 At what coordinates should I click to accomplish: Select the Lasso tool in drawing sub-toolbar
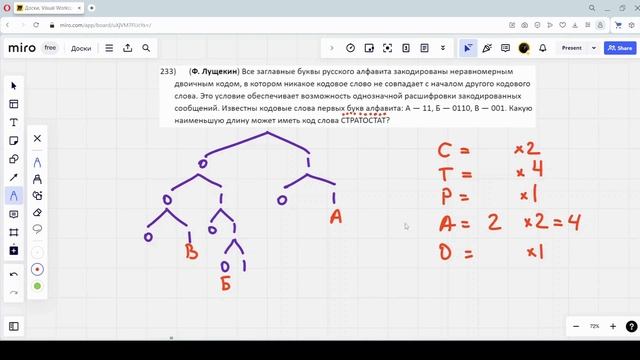pos(37,229)
